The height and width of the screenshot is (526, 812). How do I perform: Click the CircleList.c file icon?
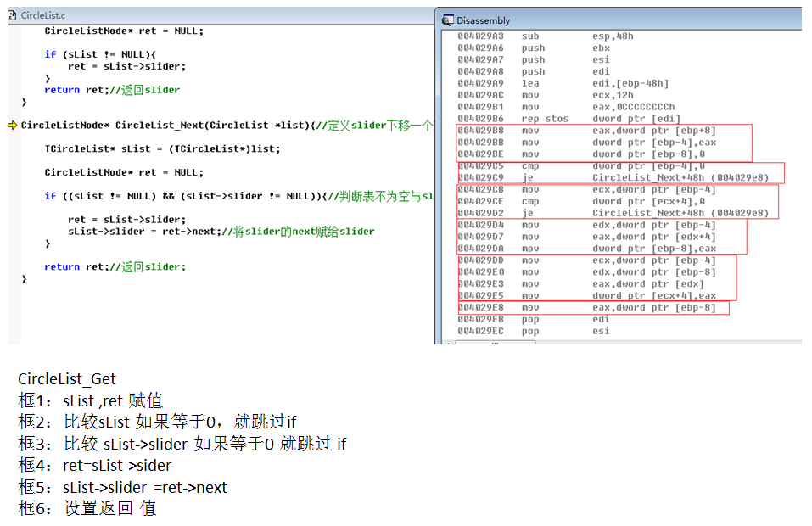(13, 15)
